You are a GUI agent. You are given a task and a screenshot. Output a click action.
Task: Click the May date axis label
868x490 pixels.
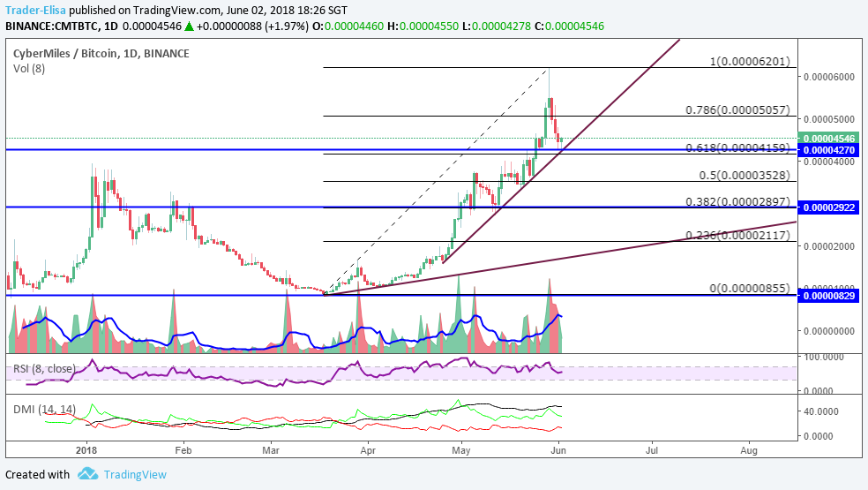[x=461, y=450]
